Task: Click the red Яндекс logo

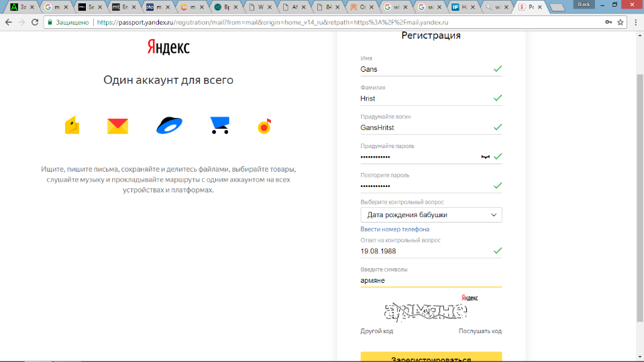Action: pyautogui.click(x=168, y=47)
